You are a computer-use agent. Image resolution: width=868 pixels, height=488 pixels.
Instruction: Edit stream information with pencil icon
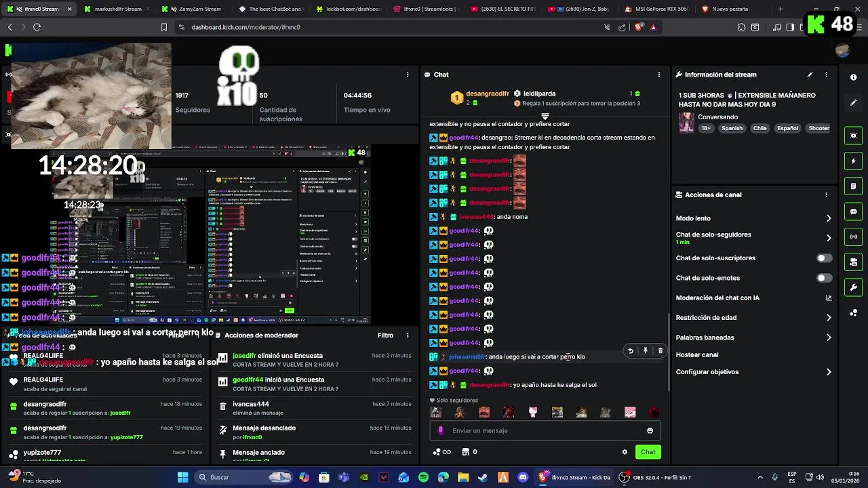(810, 75)
